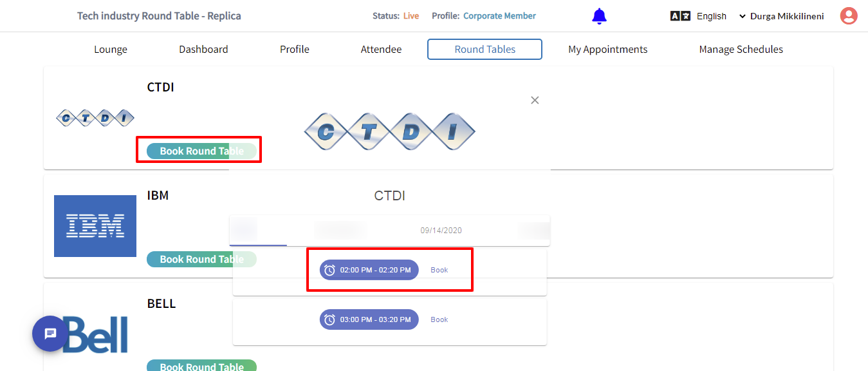Select the My Appointments tab
This screenshot has width=868, height=371.
click(607, 49)
